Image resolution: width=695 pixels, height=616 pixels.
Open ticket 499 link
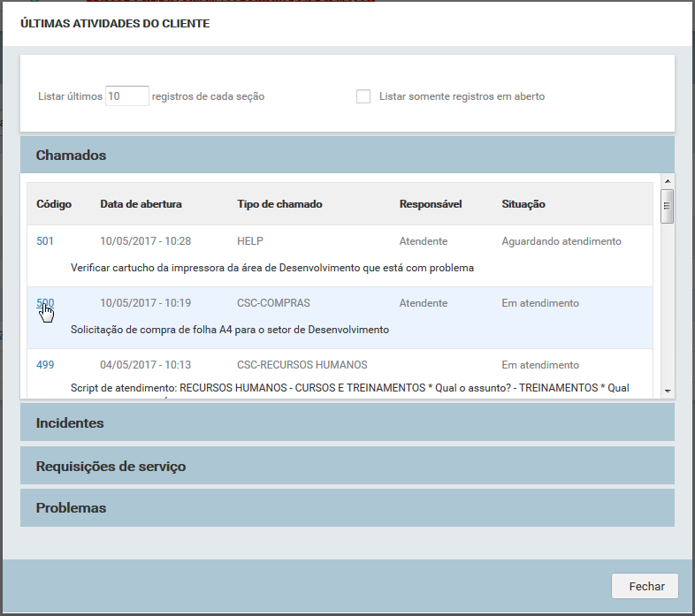[x=45, y=365]
